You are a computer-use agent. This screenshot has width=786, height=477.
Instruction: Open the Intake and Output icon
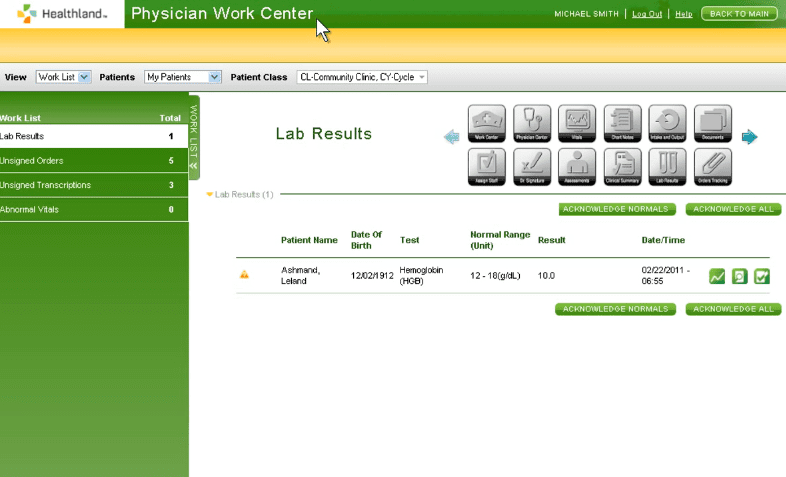point(667,123)
